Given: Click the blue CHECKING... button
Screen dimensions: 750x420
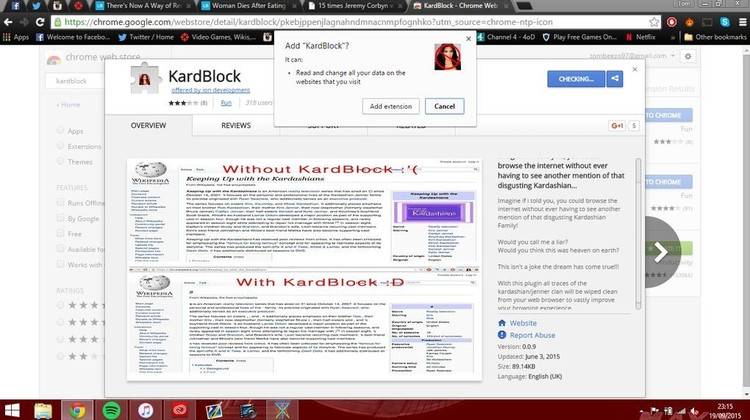Looking at the screenshot, I should click(576, 79).
